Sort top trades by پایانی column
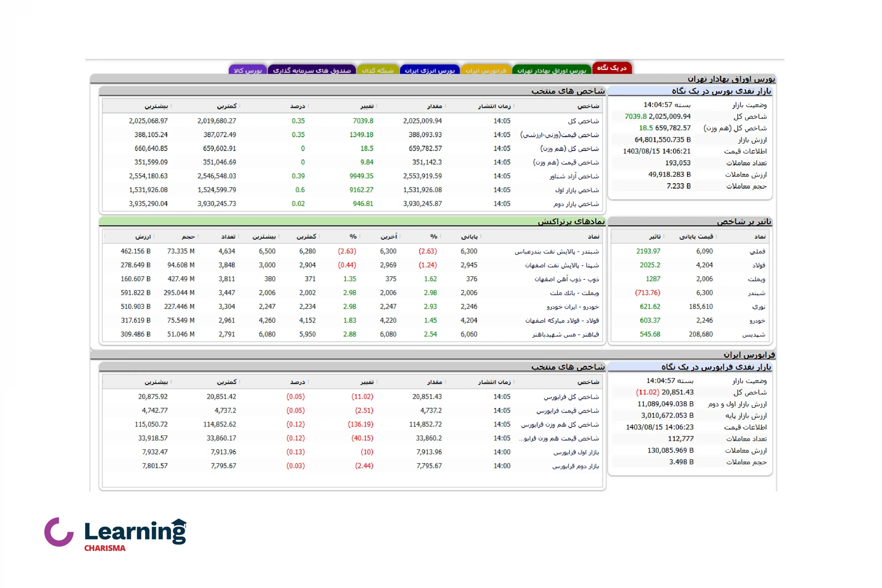882x588 pixels. point(469,237)
